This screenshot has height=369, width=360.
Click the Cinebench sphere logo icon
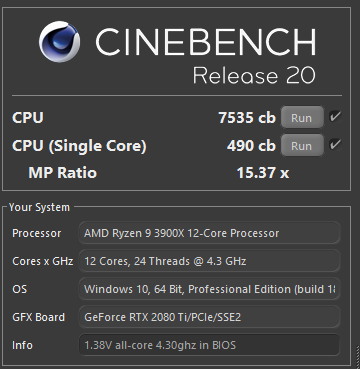pyautogui.click(x=59, y=41)
